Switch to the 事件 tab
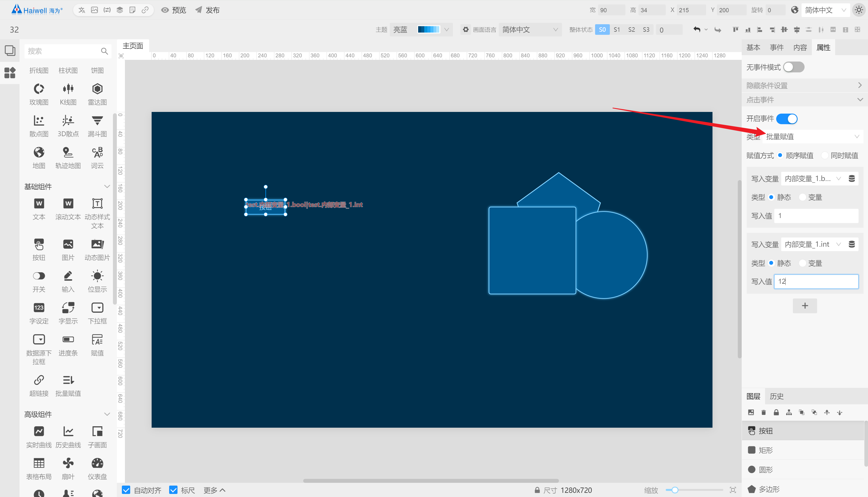 (776, 47)
